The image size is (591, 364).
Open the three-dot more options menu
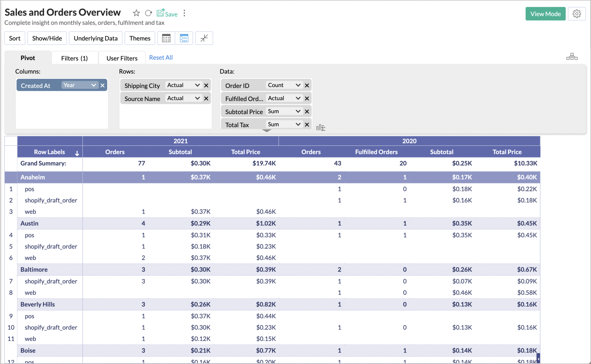click(184, 13)
